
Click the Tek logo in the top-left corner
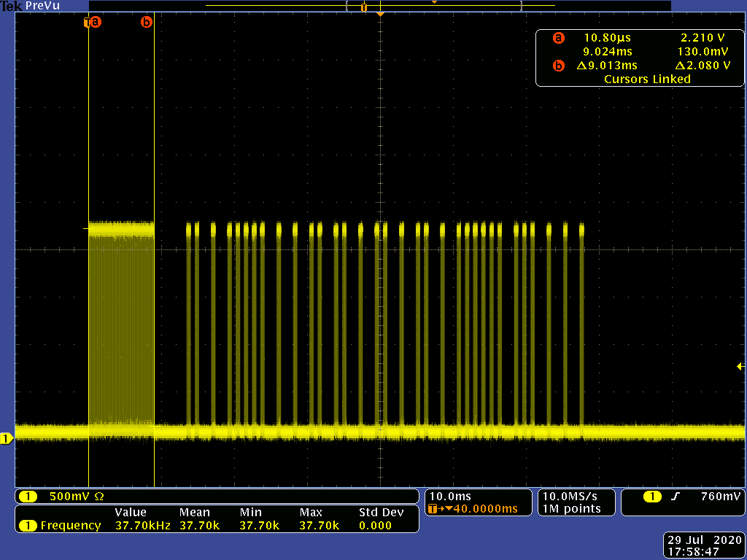12,6
